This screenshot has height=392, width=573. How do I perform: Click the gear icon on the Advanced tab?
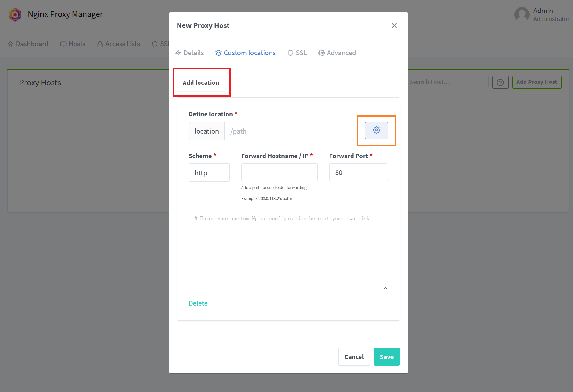321,53
